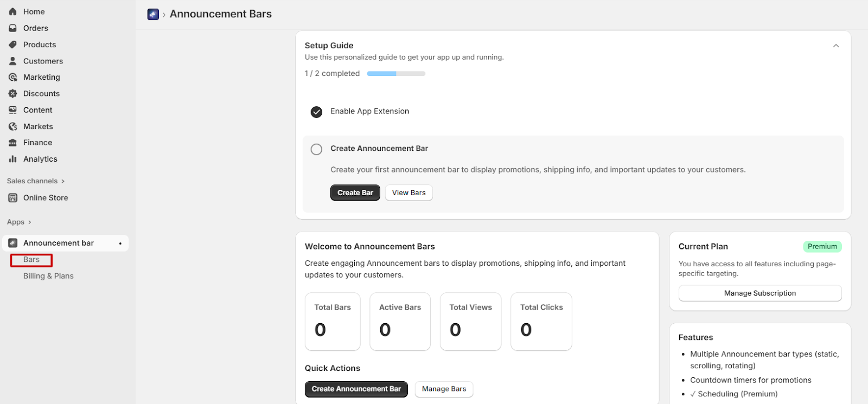
Task: Click the Customers person icon
Action: pyautogui.click(x=12, y=61)
